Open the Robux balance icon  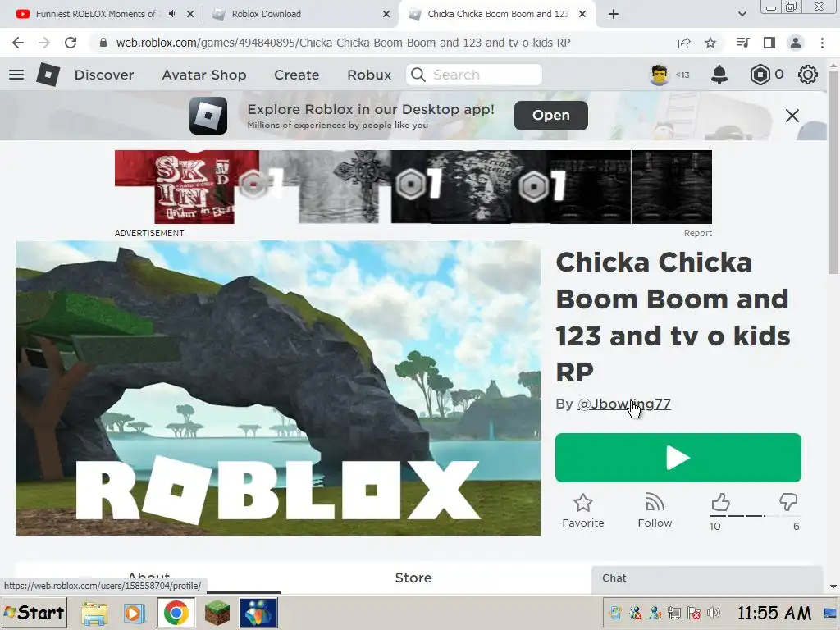[760, 75]
